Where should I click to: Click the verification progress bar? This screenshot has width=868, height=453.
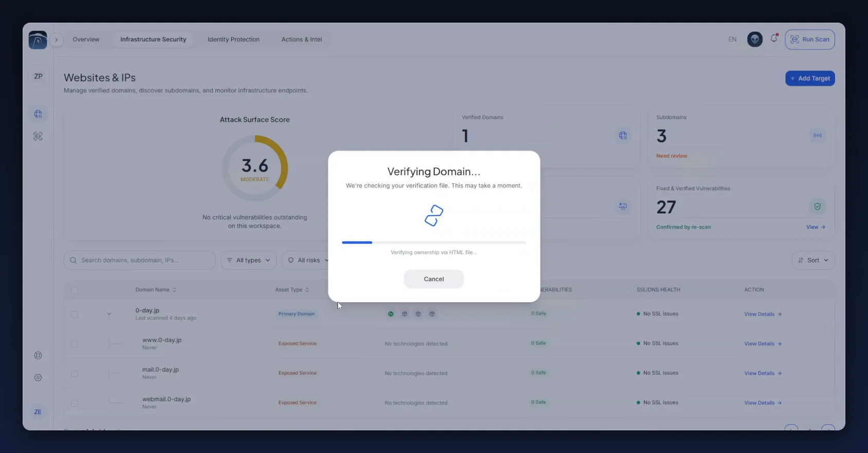434,242
